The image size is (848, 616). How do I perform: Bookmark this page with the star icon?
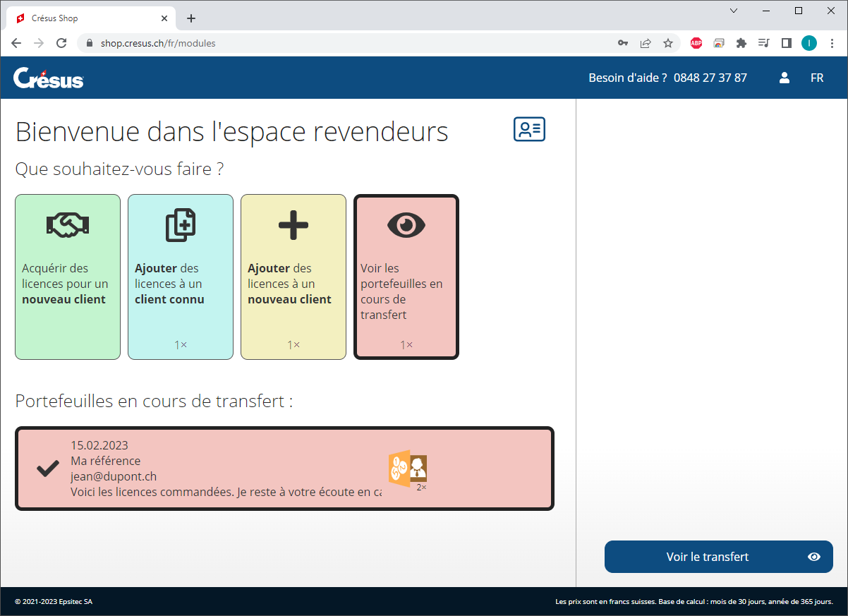(667, 43)
